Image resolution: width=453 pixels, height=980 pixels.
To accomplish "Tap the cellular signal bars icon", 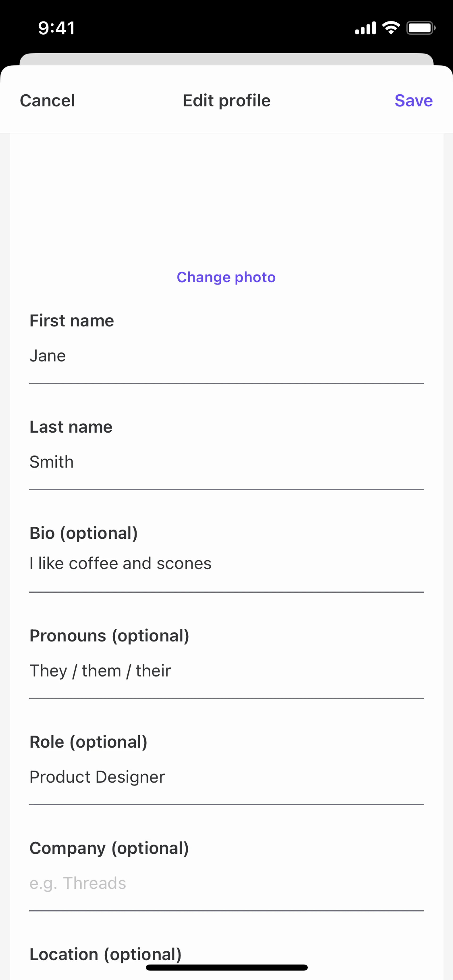I will coord(365,28).
